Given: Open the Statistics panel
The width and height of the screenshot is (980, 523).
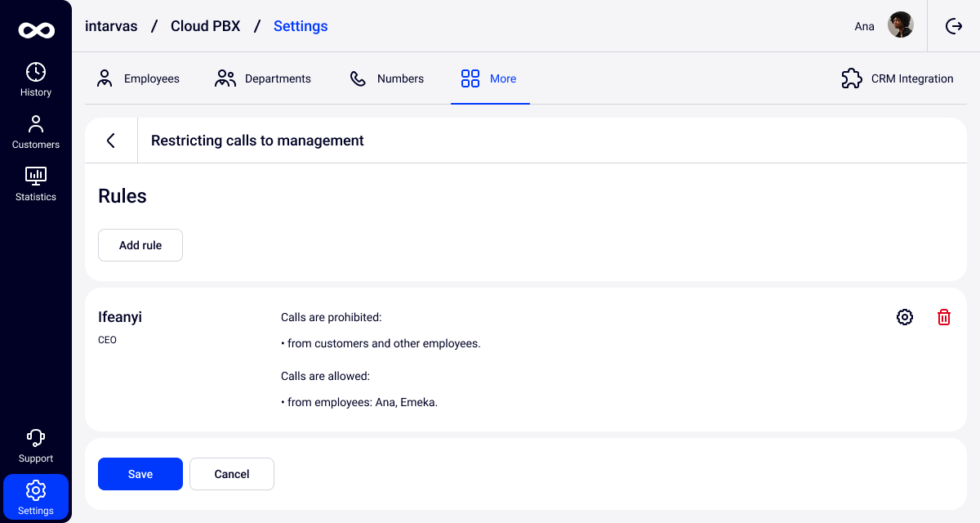Looking at the screenshot, I should 36,185.
